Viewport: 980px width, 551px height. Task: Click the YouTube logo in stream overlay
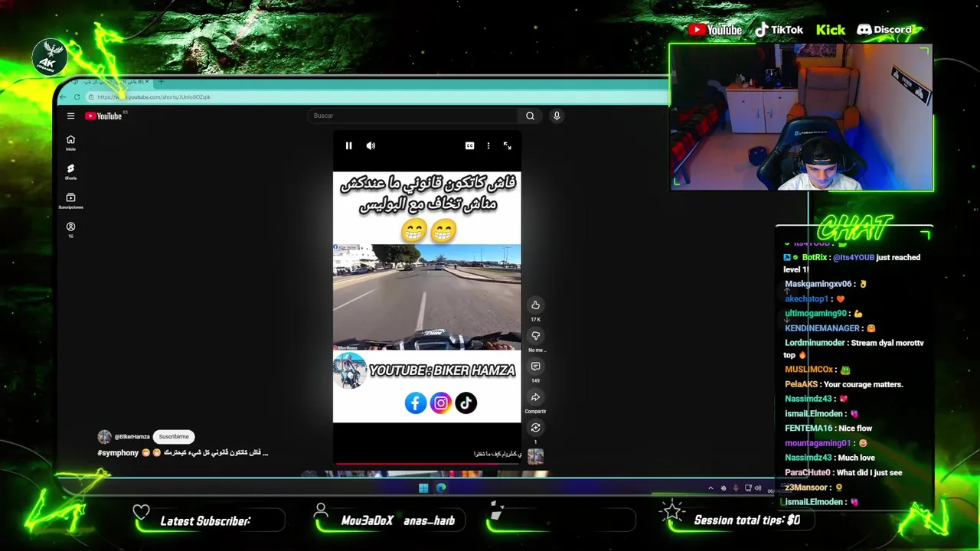[x=715, y=30]
